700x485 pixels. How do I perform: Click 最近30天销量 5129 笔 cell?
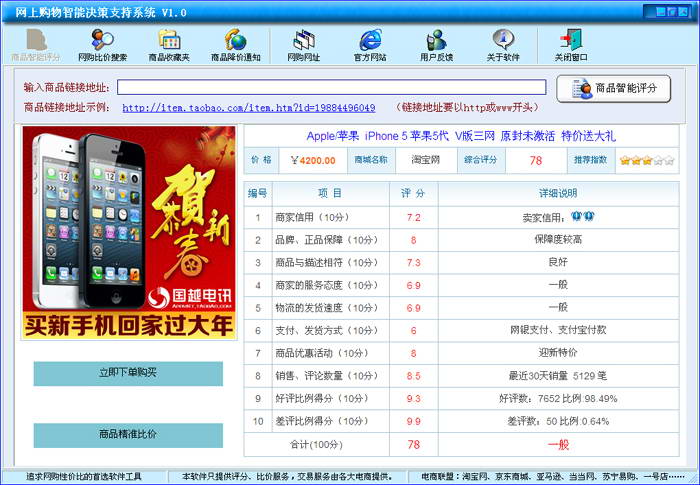pos(558,376)
